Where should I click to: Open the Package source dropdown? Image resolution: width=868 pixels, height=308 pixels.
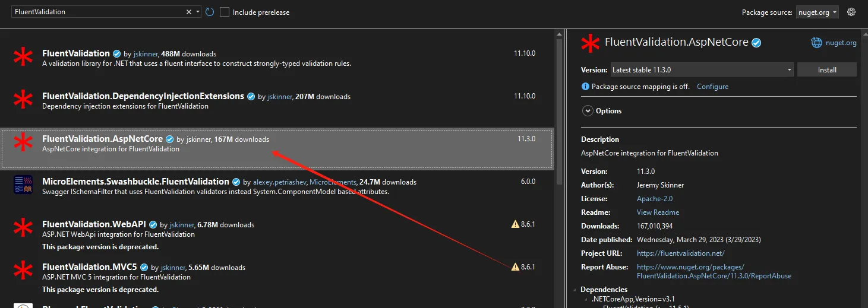coord(818,12)
